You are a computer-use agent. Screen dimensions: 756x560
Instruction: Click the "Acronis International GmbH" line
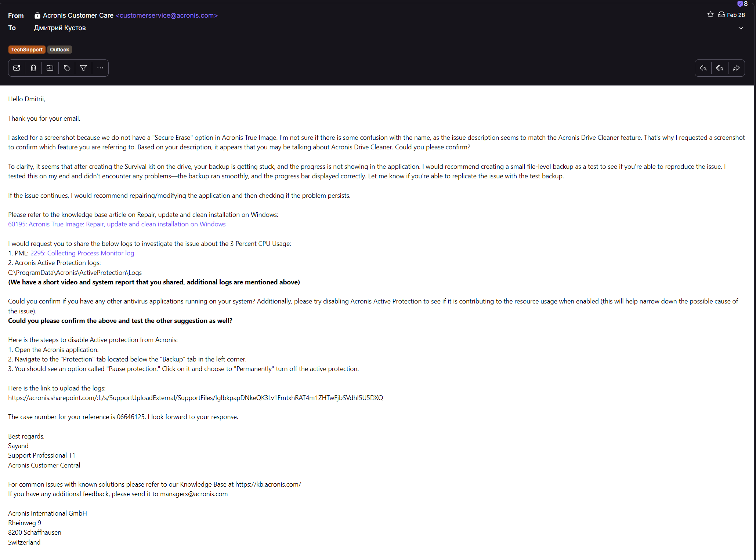pyautogui.click(x=47, y=513)
